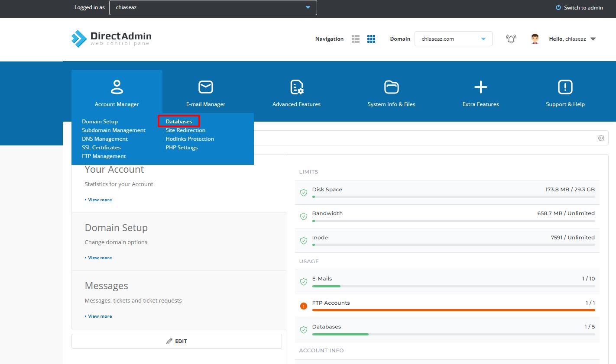
Task: Open the Account Manager icon menu
Action: tap(117, 87)
